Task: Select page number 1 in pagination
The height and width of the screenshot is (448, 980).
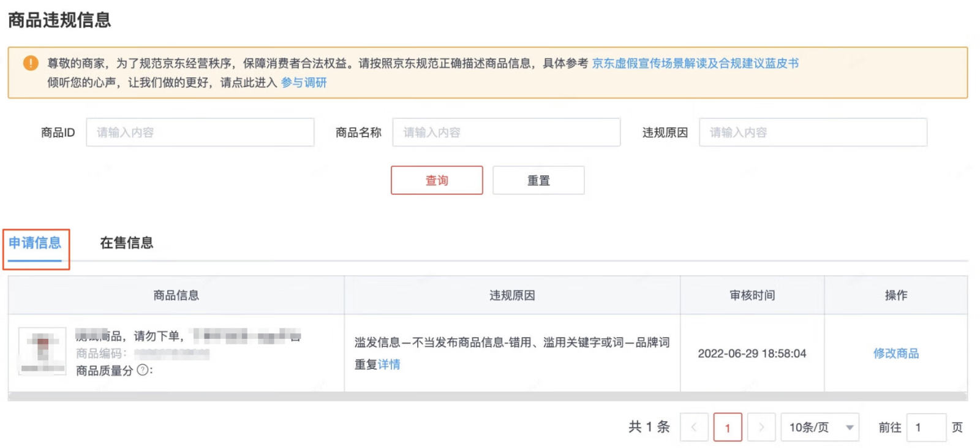Action: pos(728,427)
